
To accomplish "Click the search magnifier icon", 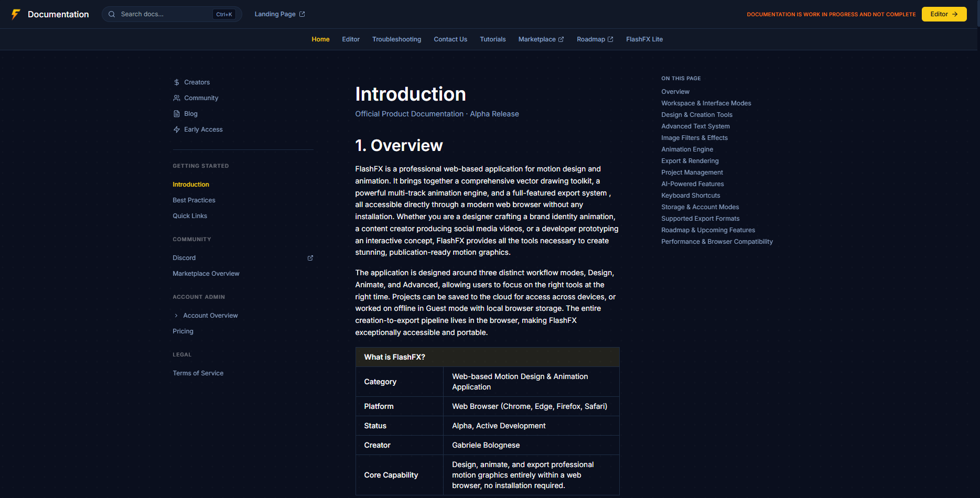I will [x=112, y=14].
